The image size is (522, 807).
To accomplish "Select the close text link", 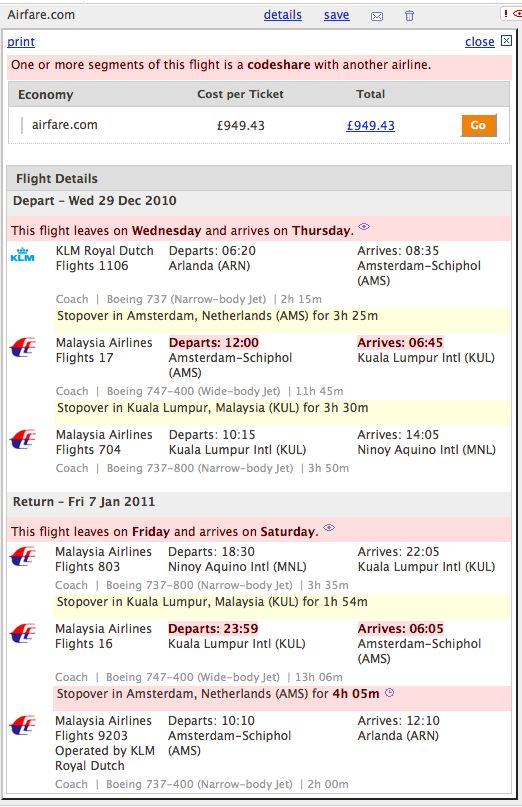I will tap(480, 42).
